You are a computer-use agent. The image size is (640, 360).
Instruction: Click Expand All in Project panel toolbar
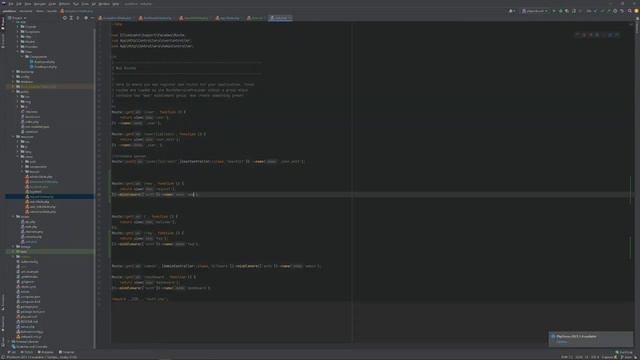tap(71, 18)
